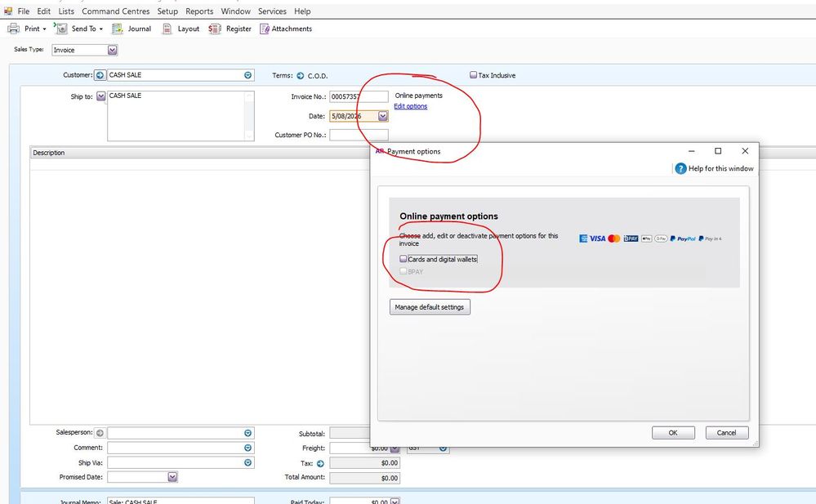
Task: Click the Terms arrow icon
Action: coord(301,75)
